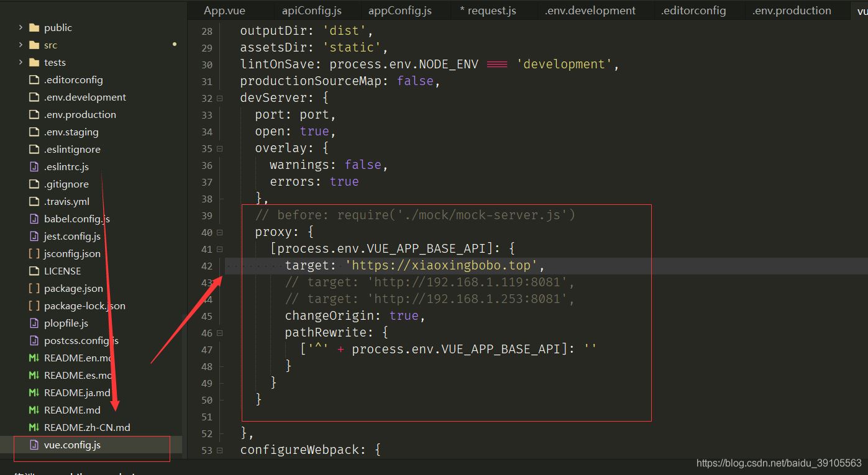Click the vue.config.js file icon
Image resolution: width=868 pixels, height=475 pixels.
coord(34,445)
